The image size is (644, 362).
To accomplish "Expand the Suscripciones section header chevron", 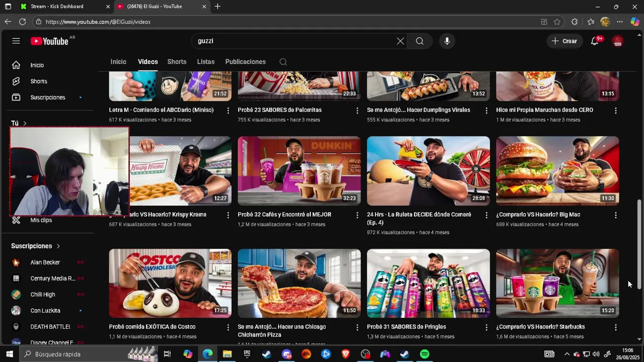I will tap(58, 246).
